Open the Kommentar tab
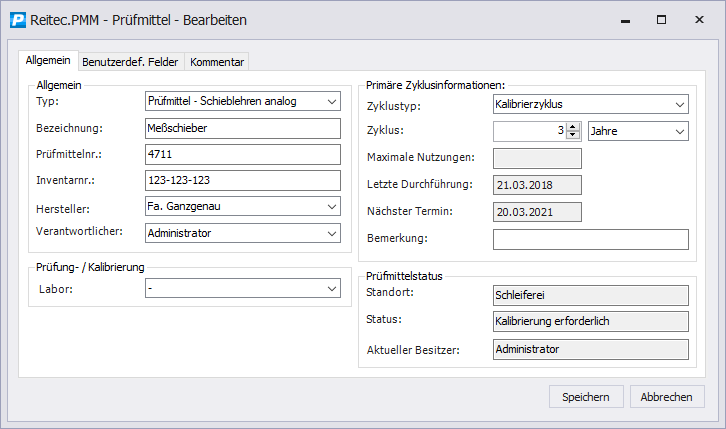 [x=217, y=62]
